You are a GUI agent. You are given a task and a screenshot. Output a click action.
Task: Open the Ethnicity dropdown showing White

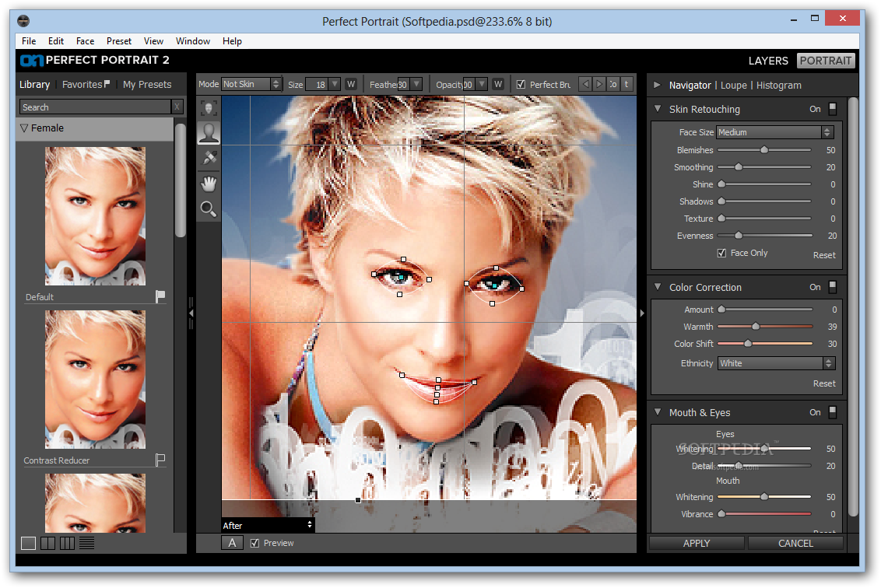[776, 363]
